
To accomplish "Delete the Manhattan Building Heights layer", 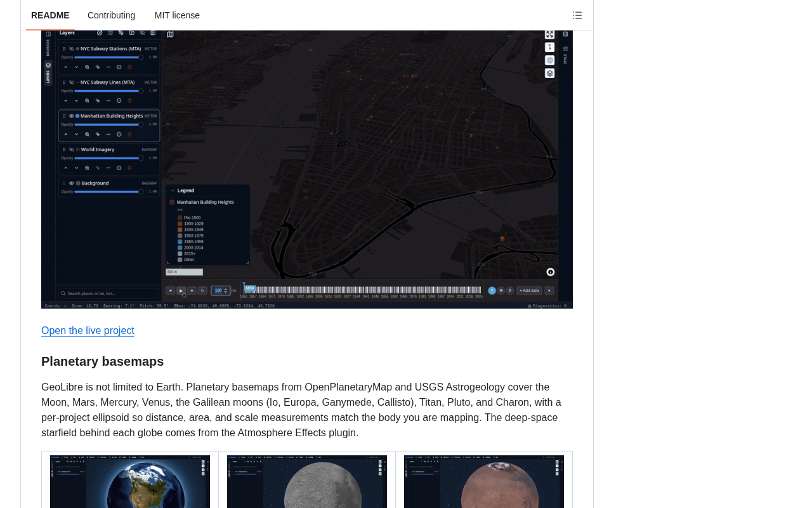I will 129,134.
